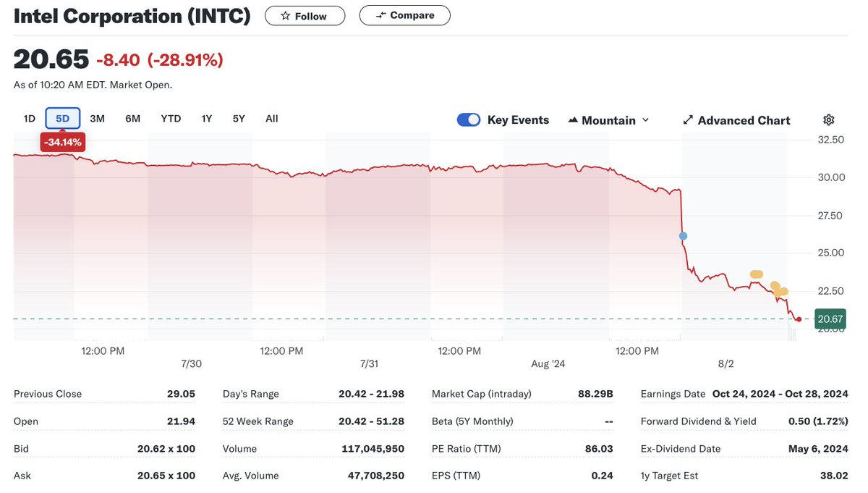Click the Follow star button

click(x=305, y=15)
